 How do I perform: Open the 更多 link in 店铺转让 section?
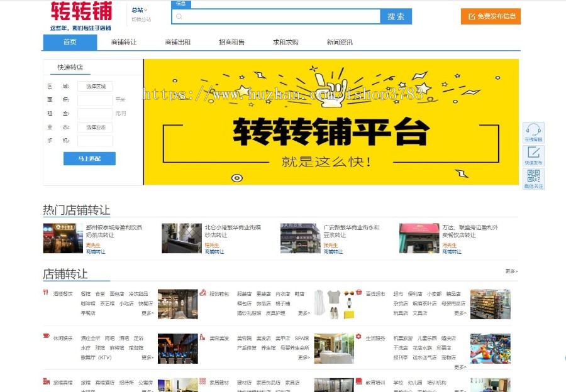click(511, 270)
